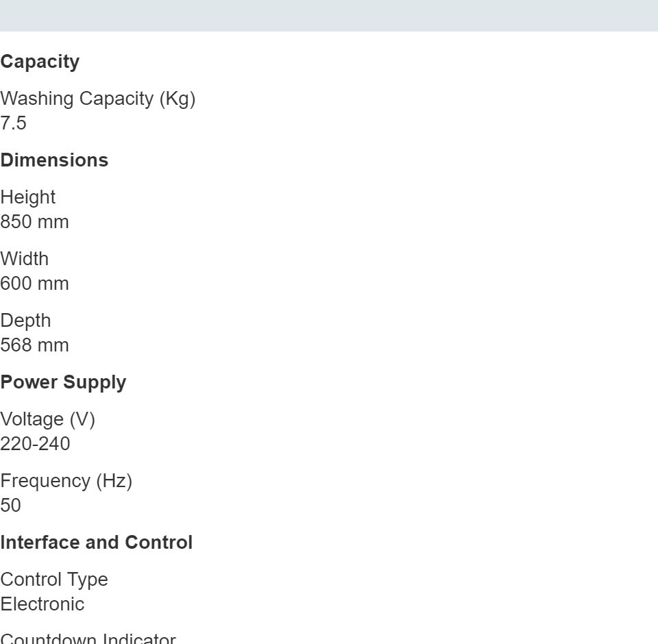Select the Control Type label
This screenshot has width=658, height=644.
[x=54, y=580]
